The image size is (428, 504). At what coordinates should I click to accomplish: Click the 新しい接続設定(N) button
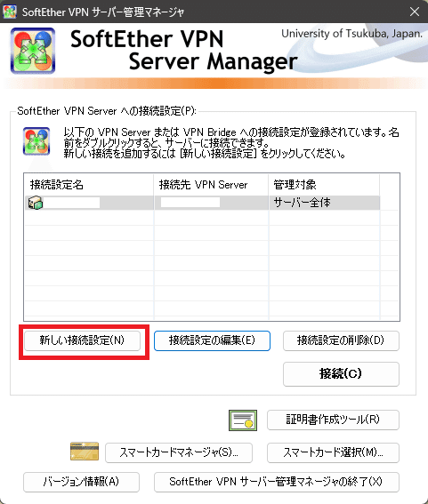pos(83,340)
